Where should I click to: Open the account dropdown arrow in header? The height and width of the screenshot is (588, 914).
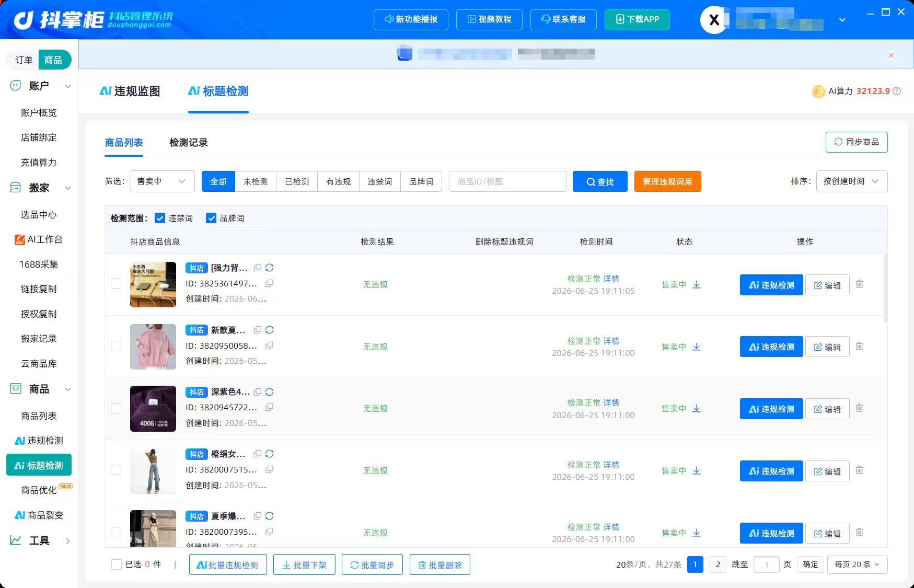coord(842,20)
